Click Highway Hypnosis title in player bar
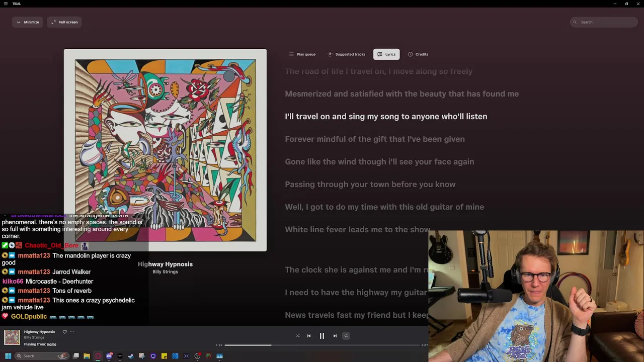Viewport: 644px width, 362px height. click(39, 332)
